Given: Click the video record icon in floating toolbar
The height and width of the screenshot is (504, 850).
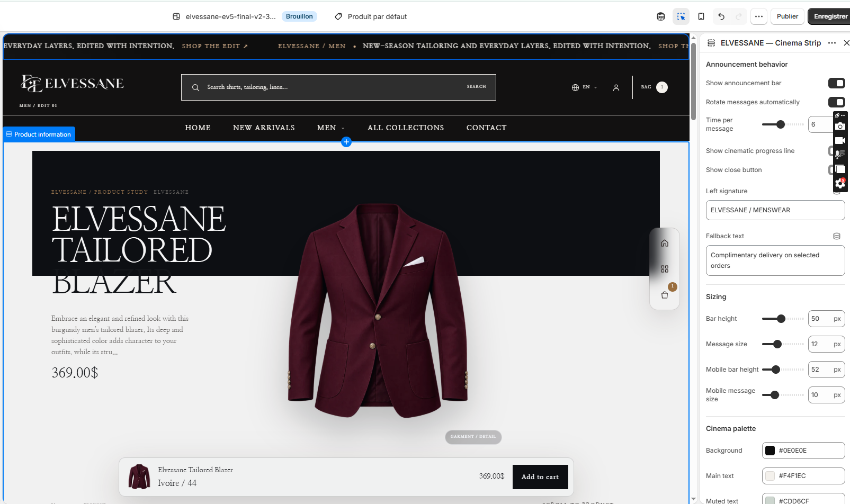Looking at the screenshot, I should pos(840,140).
